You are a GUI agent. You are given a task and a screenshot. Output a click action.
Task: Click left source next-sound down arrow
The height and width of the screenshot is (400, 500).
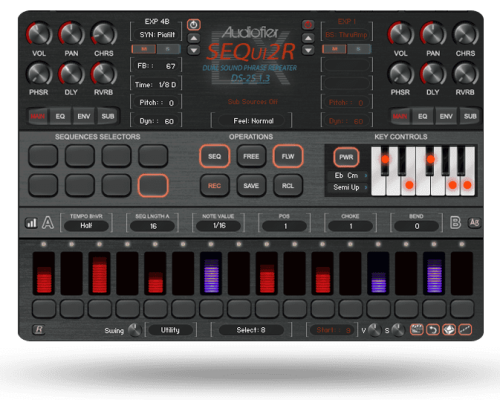point(194,50)
